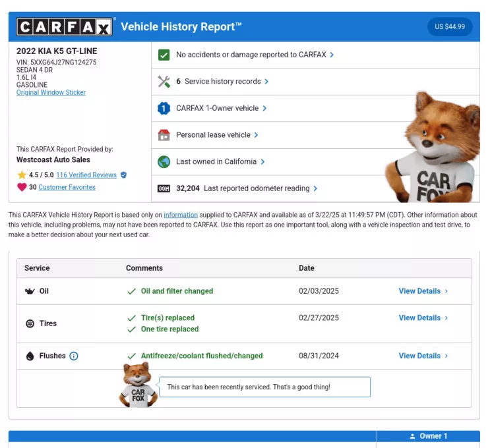Click the green no-accidents checkmark icon
The width and height of the screenshot is (490, 448).
(164, 55)
